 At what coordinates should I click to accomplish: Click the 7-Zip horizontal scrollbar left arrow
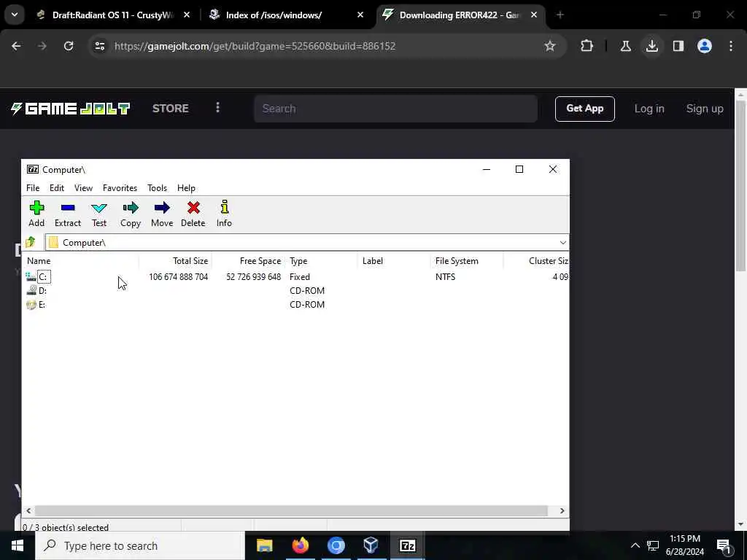tap(28, 510)
